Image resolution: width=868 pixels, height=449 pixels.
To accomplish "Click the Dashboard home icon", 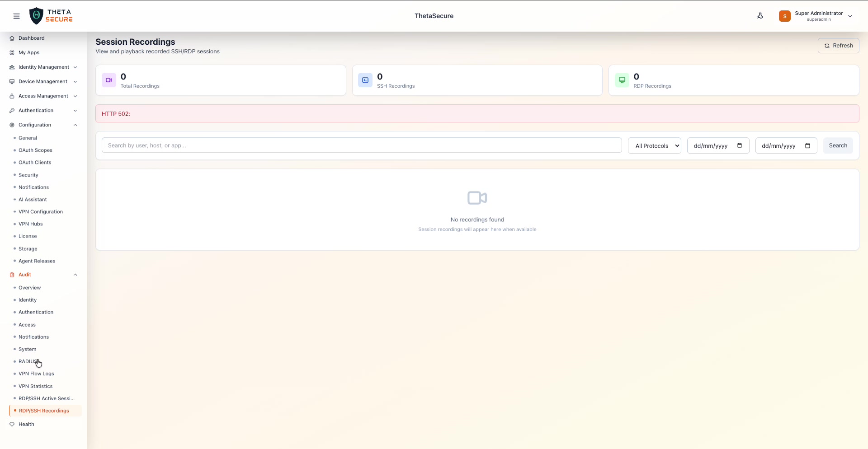I will 11,38.
